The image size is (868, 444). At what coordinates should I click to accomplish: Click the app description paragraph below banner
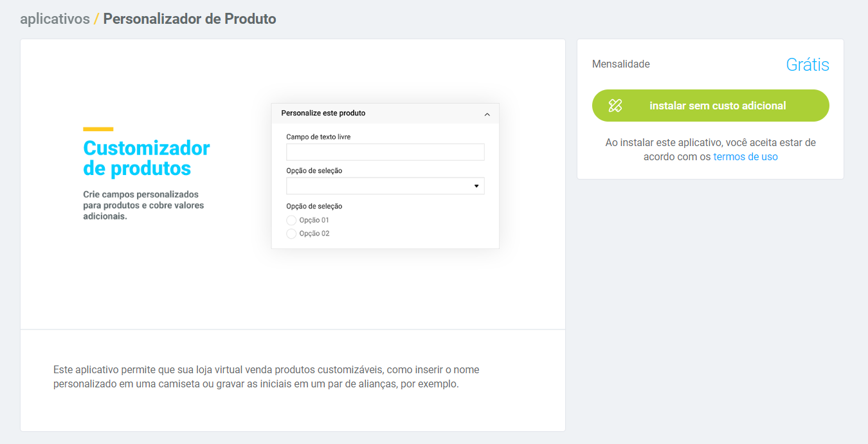click(266, 377)
